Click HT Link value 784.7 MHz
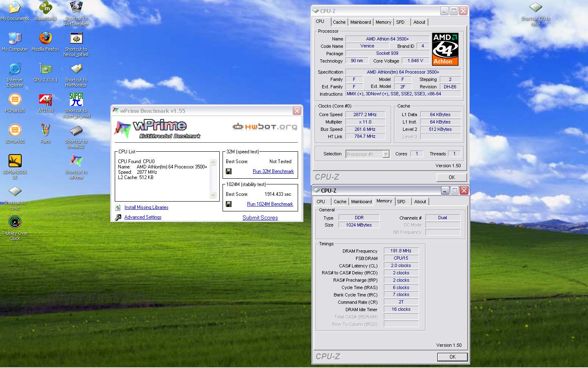Image resolution: width=588 pixels, height=368 pixels. pos(365,137)
